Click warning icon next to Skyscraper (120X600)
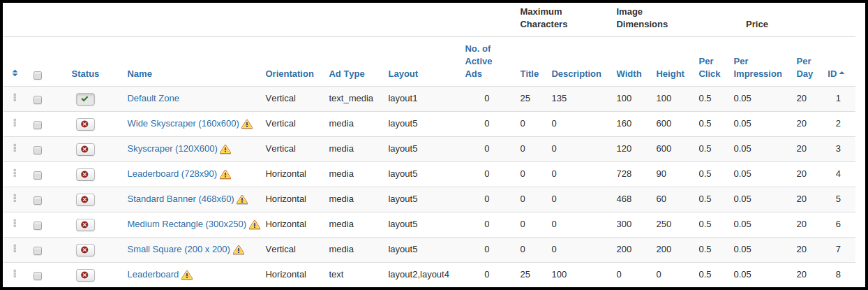The height and width of the screenshot is (290, 868). [225, 150]
